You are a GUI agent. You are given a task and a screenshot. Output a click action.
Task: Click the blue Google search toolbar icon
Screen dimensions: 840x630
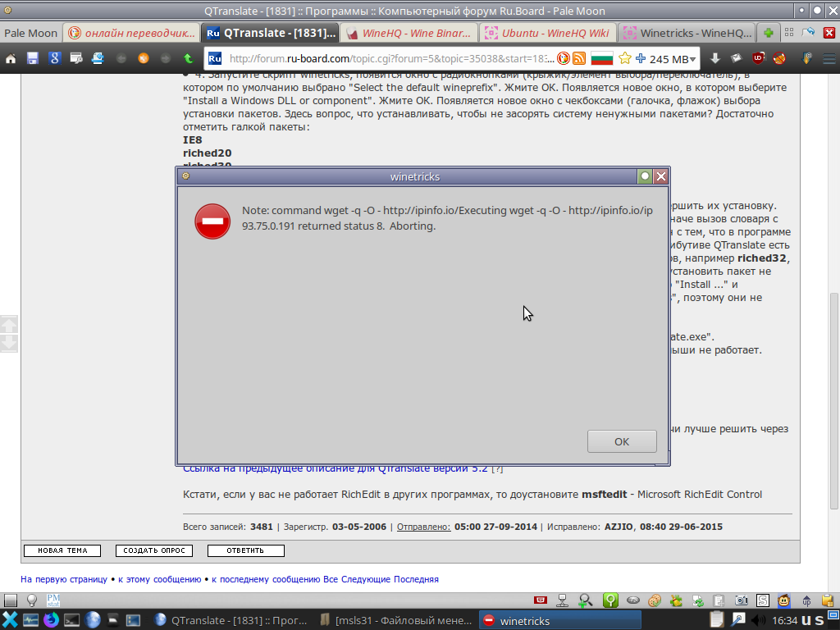coord(55,58)
